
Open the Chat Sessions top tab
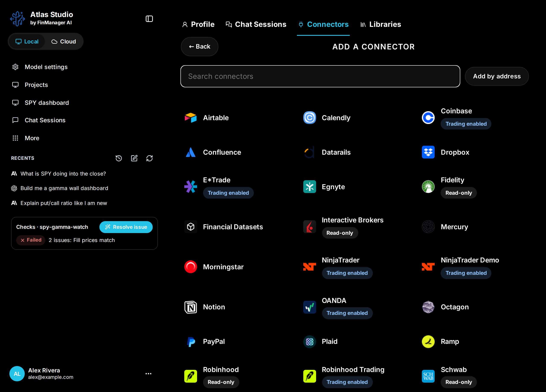(256, 24)
